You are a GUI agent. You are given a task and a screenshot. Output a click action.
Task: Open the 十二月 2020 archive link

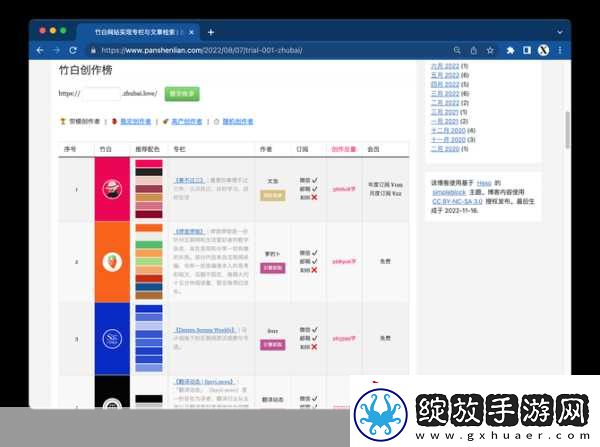pyautogui.click(x=448, y=131)
